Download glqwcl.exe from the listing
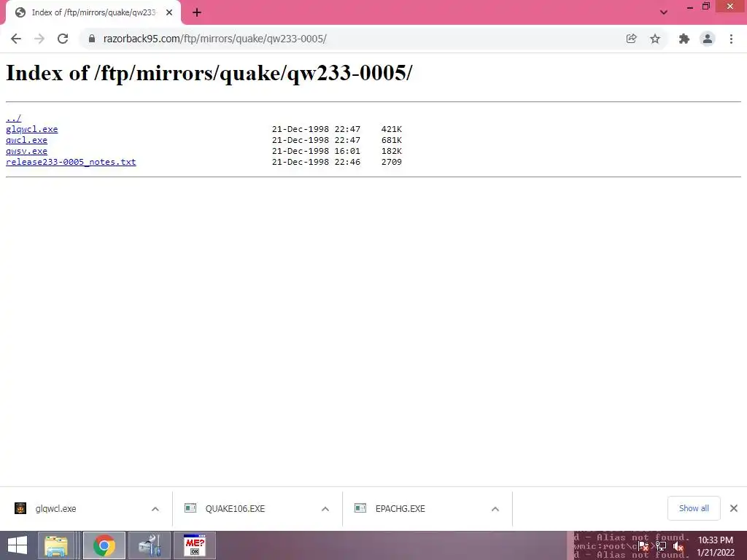Image resolution: width=747 pixels, height=560 pixels. (x=32, y=129)
